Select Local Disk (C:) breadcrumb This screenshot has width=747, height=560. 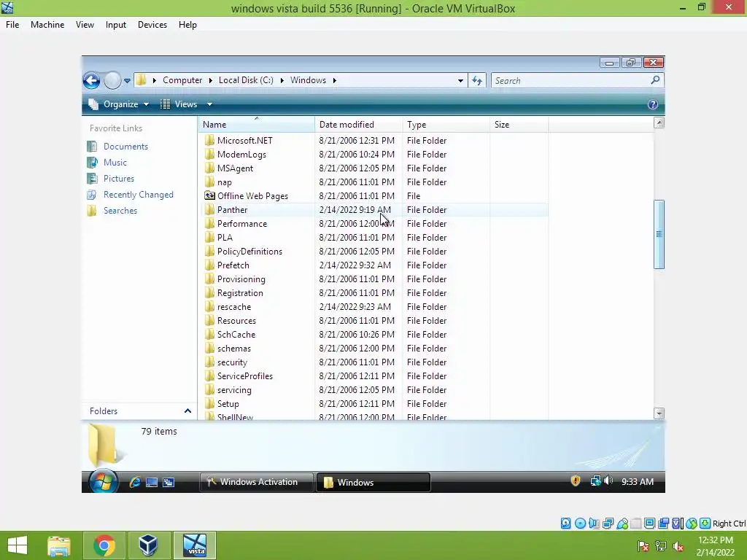coord(246,80)
